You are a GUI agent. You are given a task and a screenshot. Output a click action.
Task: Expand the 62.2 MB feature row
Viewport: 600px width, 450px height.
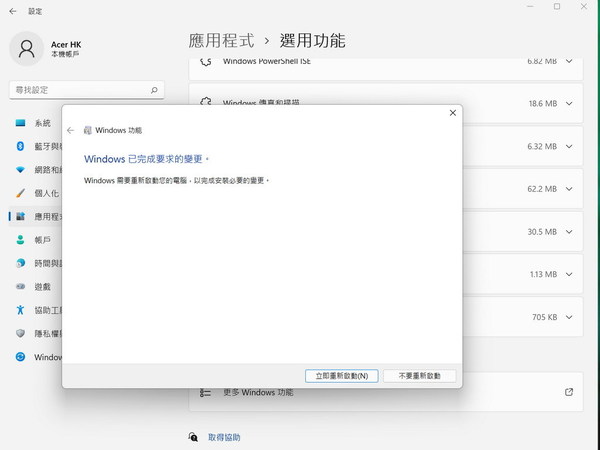click(x=569, y=189)
